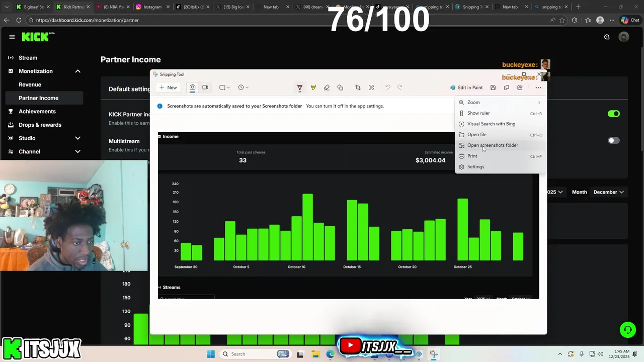Open the December month dropdown

pos(608,192)
